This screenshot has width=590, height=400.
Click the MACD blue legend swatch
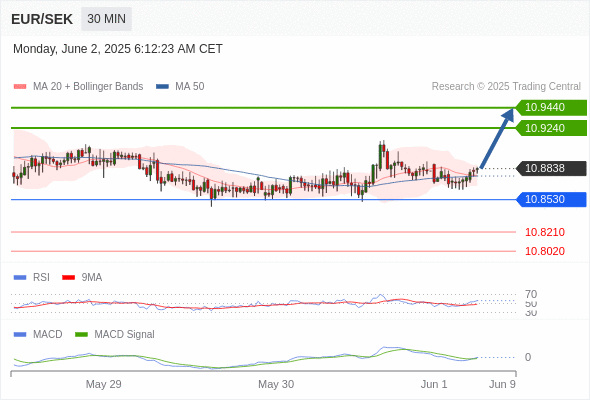[x=20, y=334]
